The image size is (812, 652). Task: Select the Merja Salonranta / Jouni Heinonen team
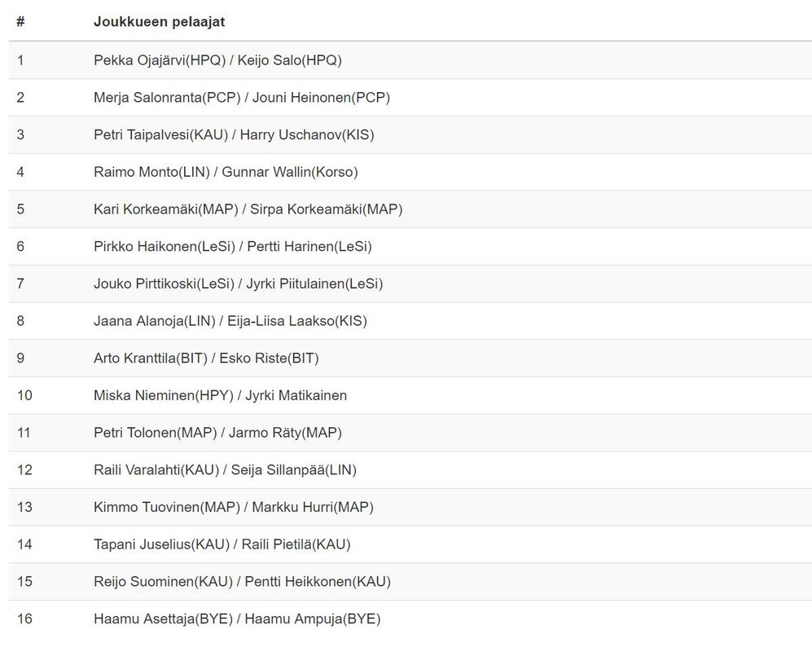pos(242,98)
